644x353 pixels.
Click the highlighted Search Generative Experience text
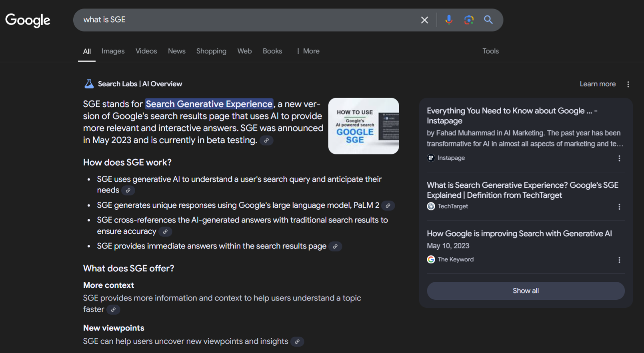[209, 104]
